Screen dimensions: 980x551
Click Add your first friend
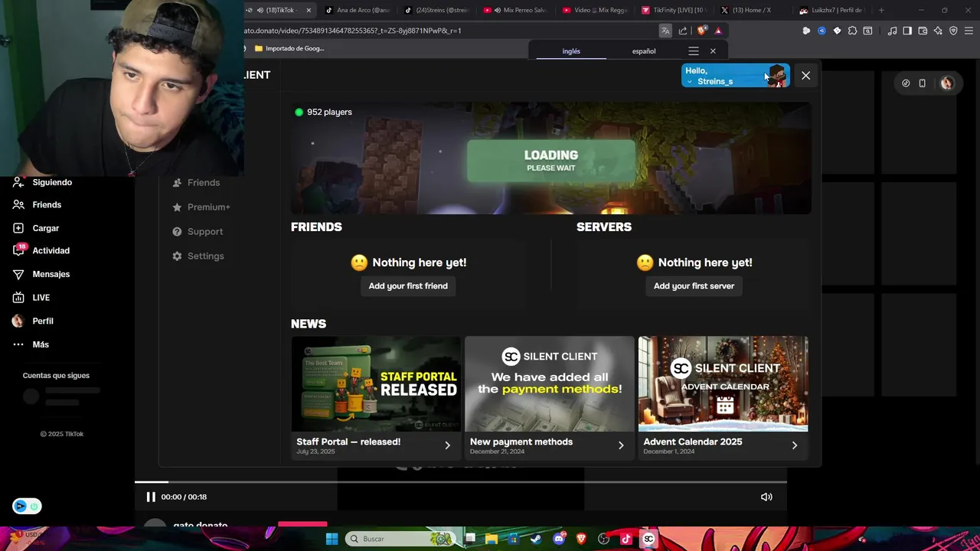pyautogui.click(x=408, y=286)
